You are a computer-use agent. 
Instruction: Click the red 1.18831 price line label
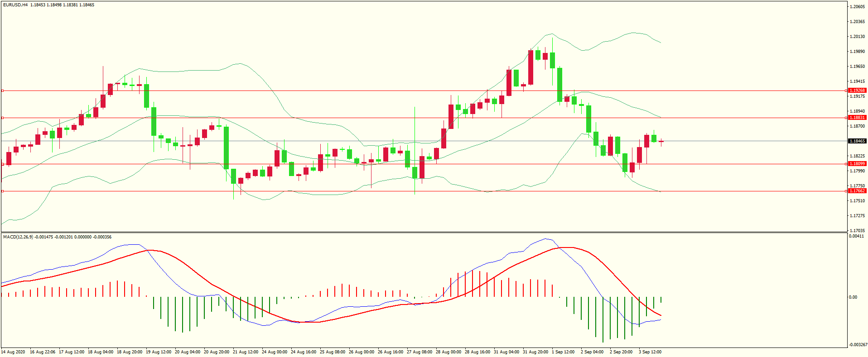[x=857, y=118]
